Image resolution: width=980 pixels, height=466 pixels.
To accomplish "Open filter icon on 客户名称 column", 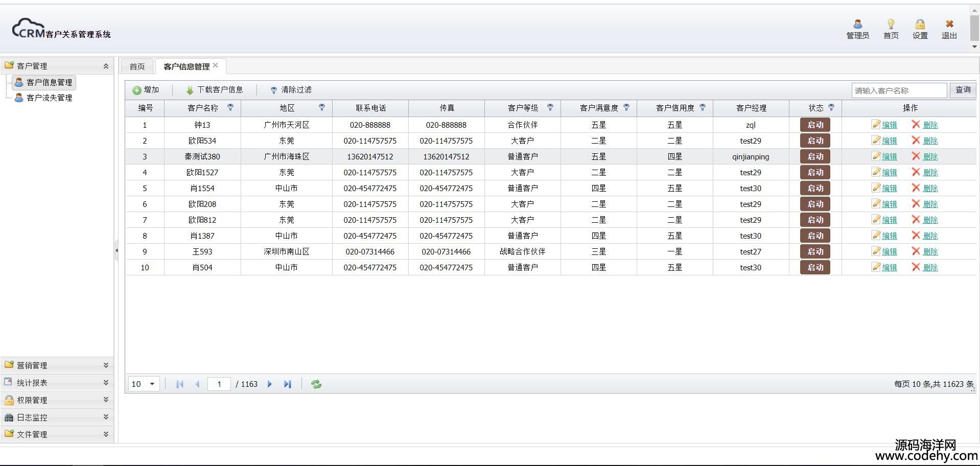I will coord(230,107).
